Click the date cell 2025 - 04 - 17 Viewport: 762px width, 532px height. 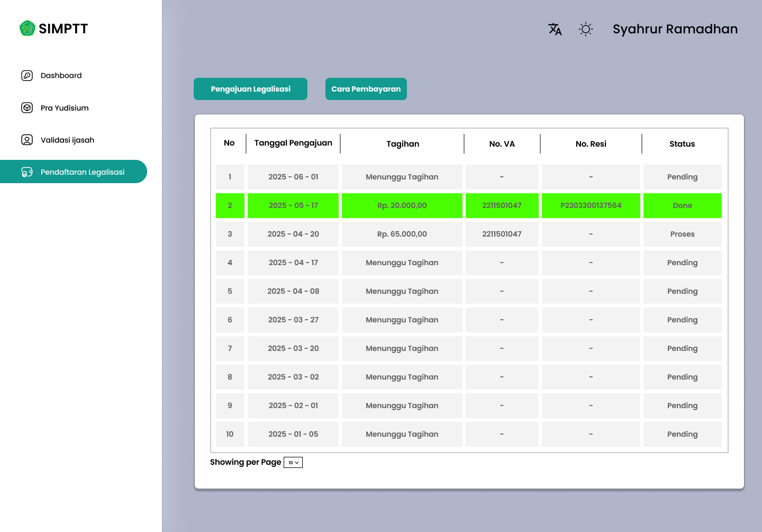click(293, 263)
